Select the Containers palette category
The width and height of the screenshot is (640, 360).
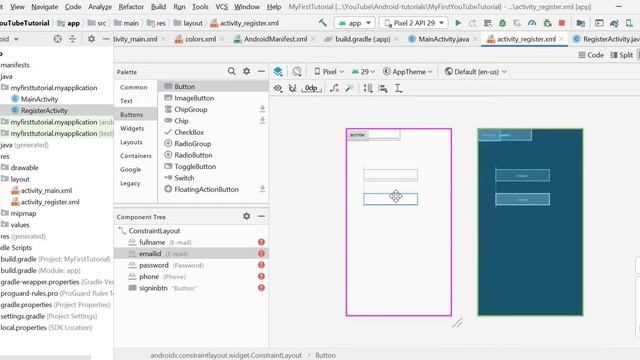[x=136, y=156]
